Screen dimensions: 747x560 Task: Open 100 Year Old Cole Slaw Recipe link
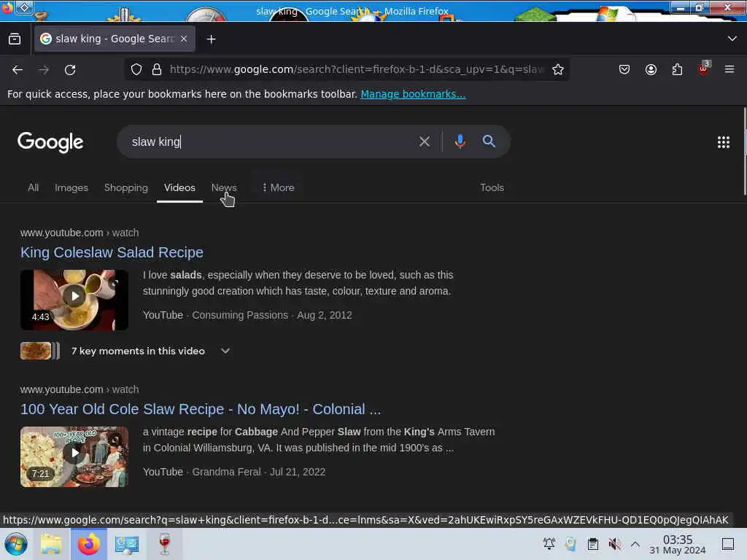pos(201,409)
